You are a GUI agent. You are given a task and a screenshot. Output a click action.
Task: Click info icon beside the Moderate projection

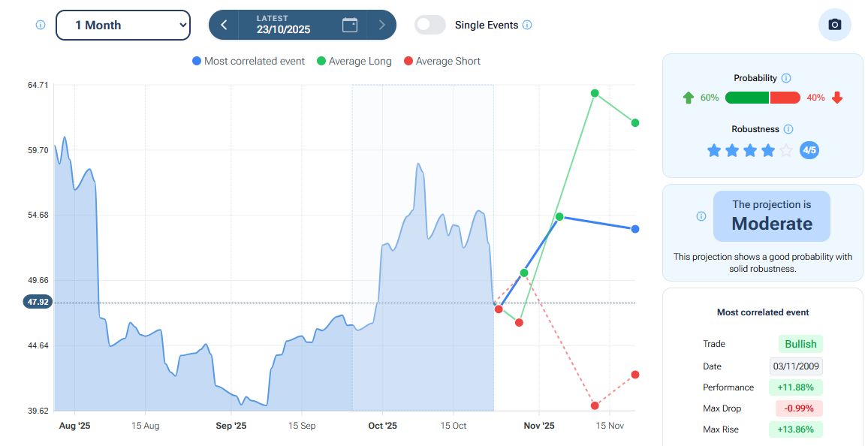[x=701, y=216]
